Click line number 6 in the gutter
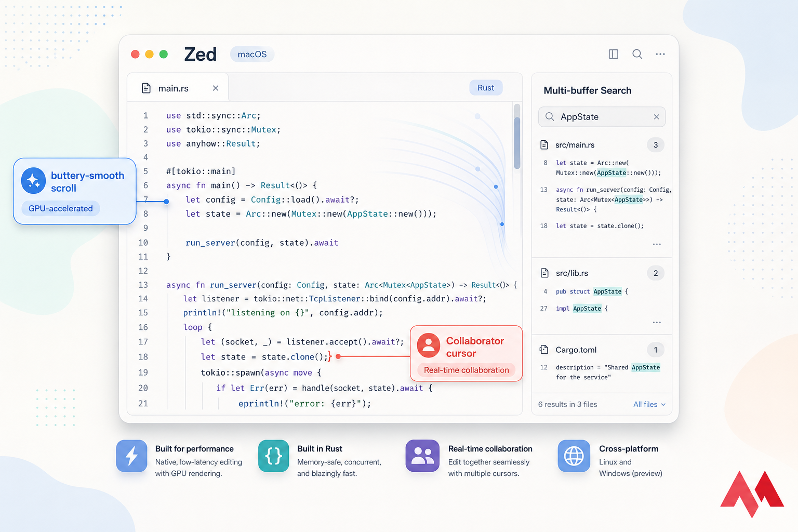 point(145,185)
